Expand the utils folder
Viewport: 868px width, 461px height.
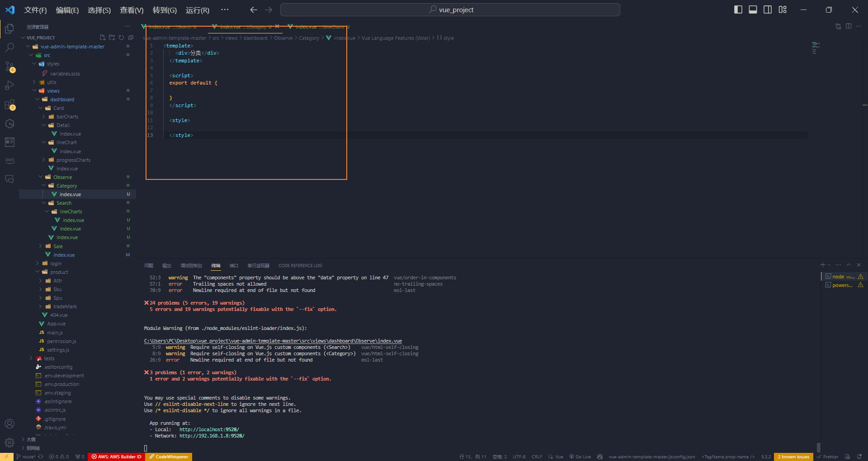point(52,82)
